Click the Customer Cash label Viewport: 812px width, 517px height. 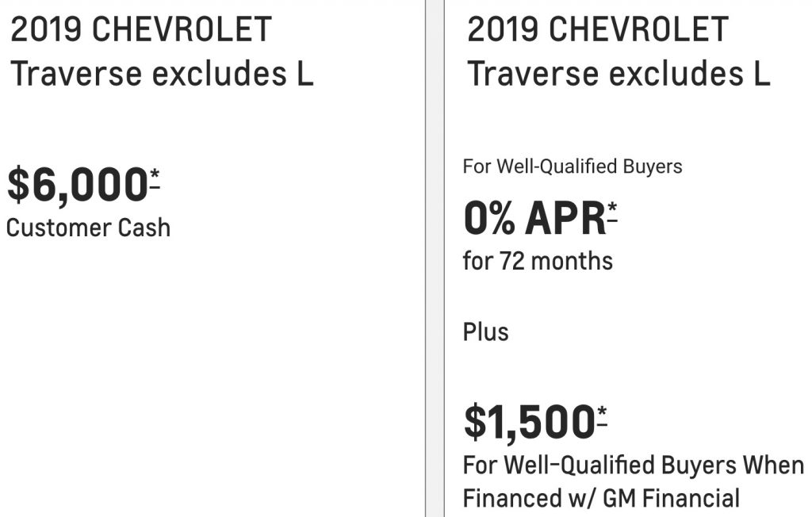point(88,228)
